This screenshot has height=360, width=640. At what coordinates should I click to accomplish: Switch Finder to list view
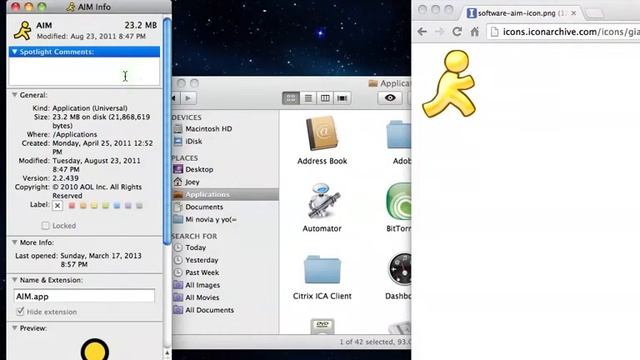[x=308, y=98]
